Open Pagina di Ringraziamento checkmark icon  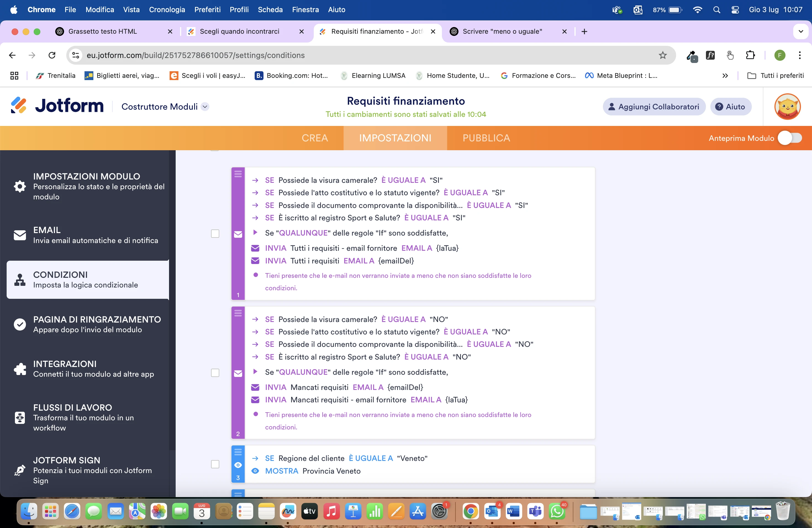pos(19,324)
